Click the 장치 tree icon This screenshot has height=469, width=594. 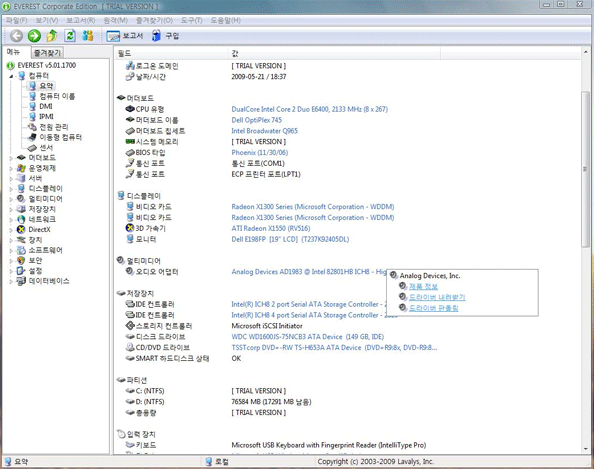pyautogui.click(x=21, y=240)
